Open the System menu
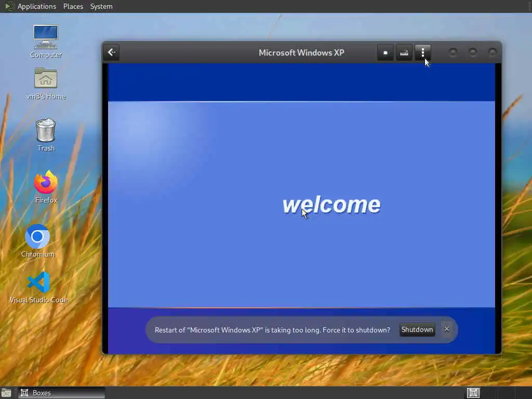532x399 pixels. (101, 6)
